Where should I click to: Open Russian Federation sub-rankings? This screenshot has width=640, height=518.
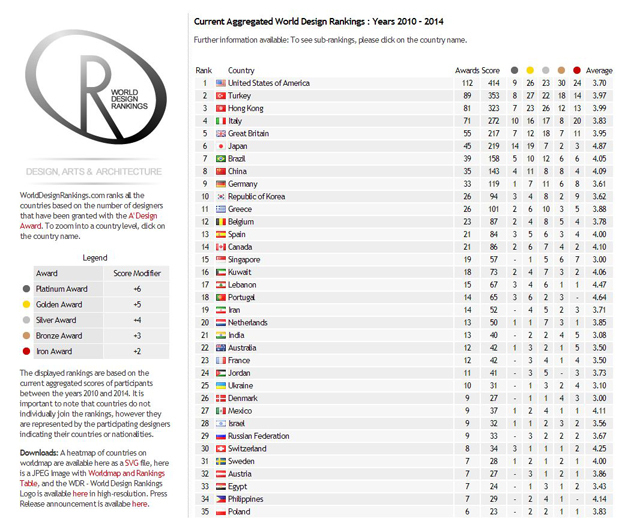[258, 436]
